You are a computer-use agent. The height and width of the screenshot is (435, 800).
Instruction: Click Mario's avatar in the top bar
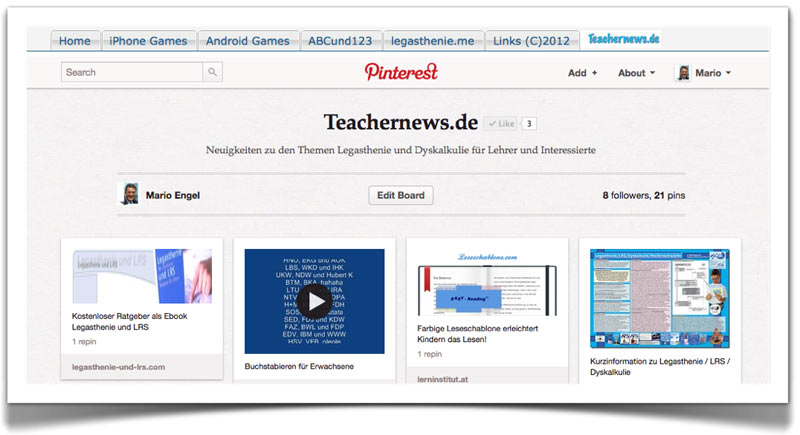pyautogui.click(x=683, y=73)
